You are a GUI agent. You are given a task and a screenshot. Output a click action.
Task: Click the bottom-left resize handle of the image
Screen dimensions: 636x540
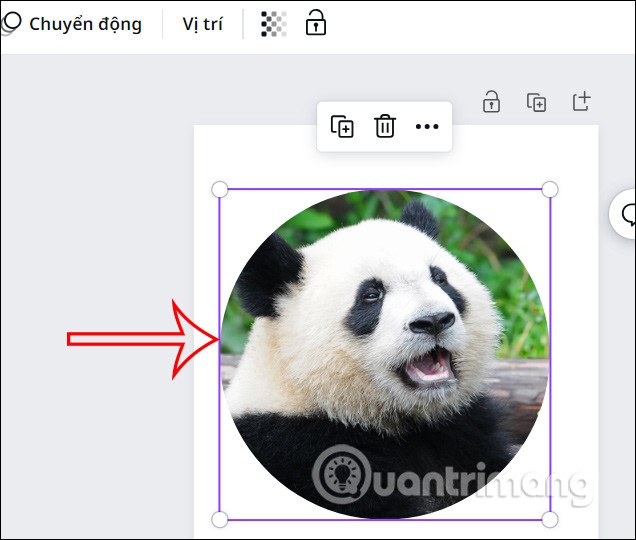[220, 518]
